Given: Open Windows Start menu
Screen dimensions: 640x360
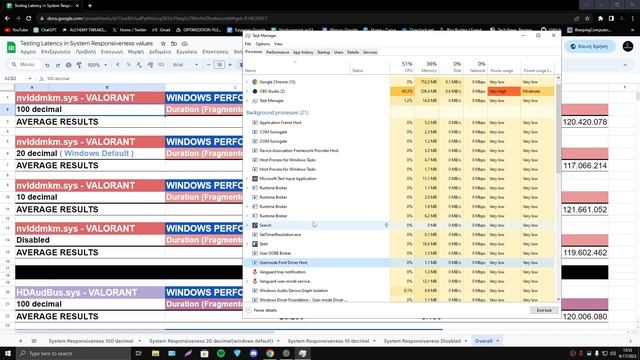Looking at the screenshot, I should pyautogui.click(x=8, y=353).
